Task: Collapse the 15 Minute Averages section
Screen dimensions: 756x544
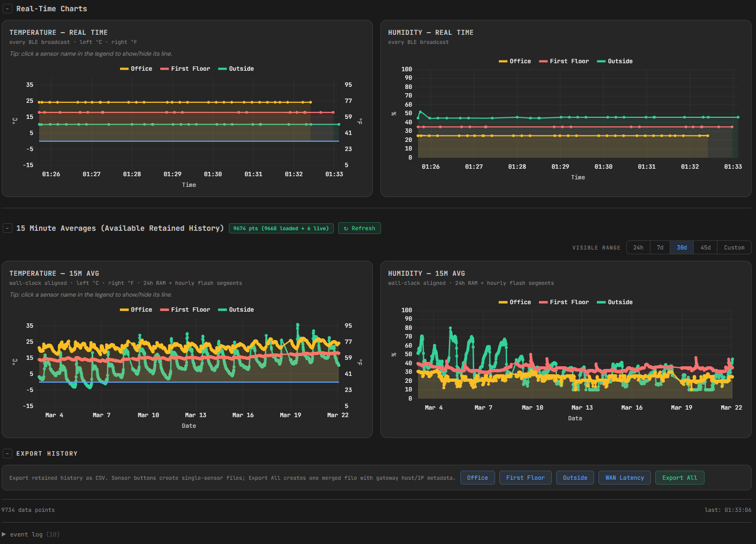Action: pos(8,228)
